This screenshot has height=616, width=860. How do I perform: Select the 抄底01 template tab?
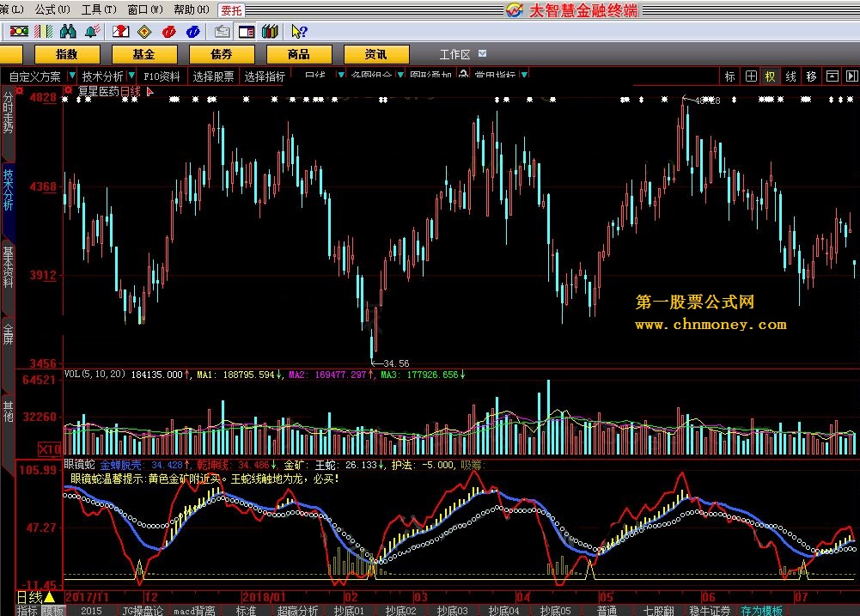point(349,611)
